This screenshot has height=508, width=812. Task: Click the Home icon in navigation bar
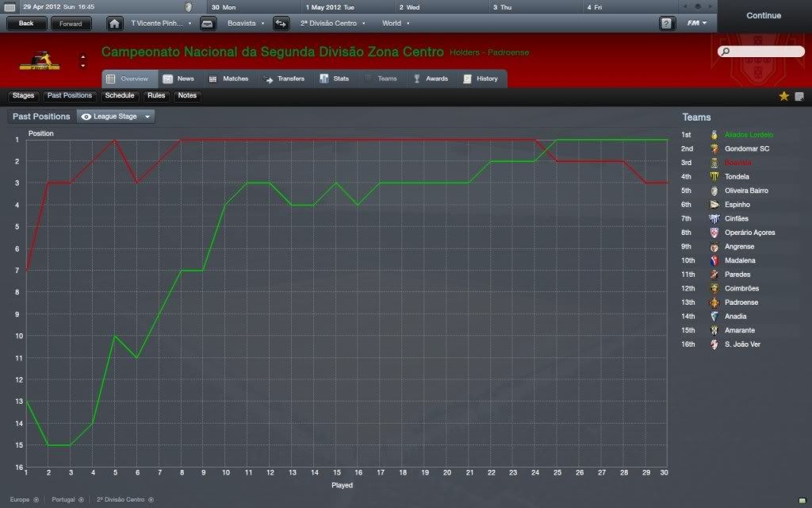click(115, 23)
